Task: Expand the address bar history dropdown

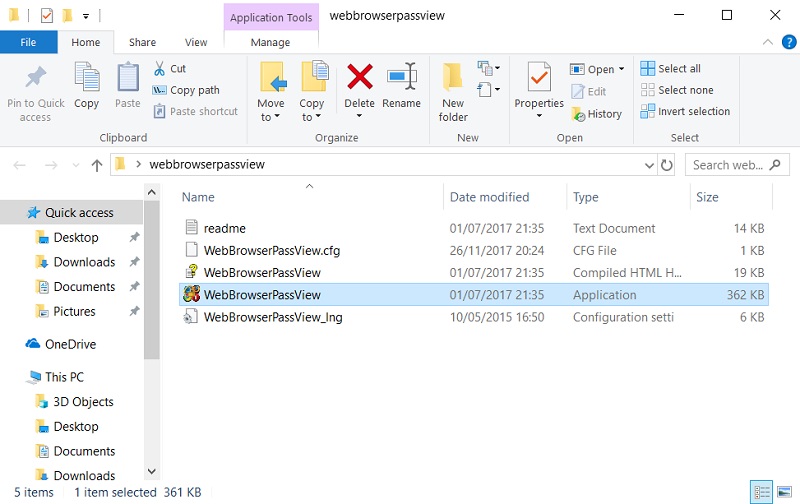Action: point(649,165)
